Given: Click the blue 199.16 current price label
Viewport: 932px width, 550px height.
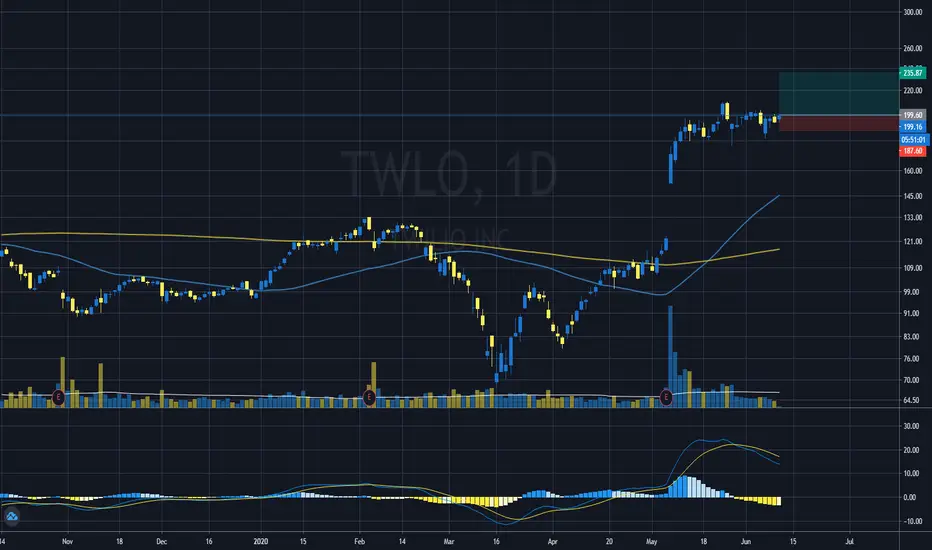Looking at the screenshot, I should pyautogui.click(x=912, y=127).
